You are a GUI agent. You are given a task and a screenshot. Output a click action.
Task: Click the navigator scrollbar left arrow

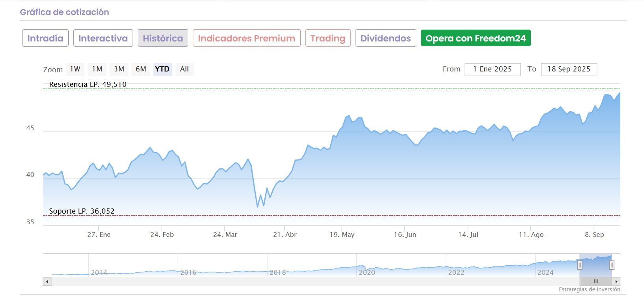[47, 281]
